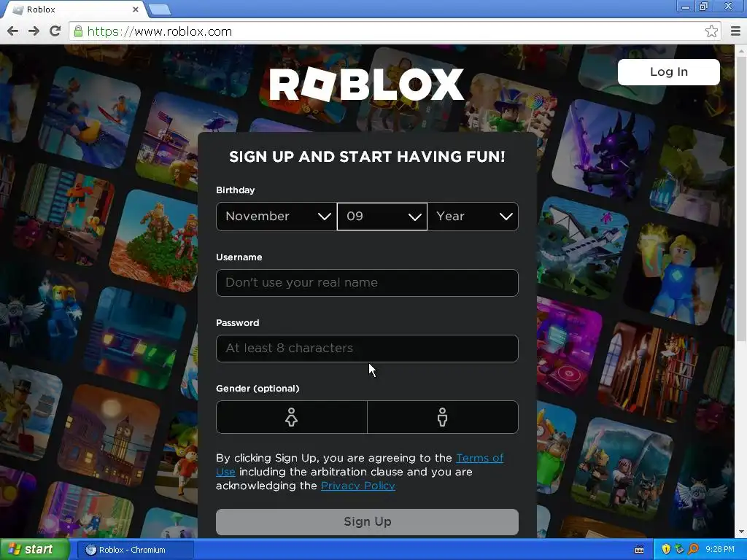Click the library bookshelf game thumbnail
Viewport: 747px width, 560px height.
[649, 372]
